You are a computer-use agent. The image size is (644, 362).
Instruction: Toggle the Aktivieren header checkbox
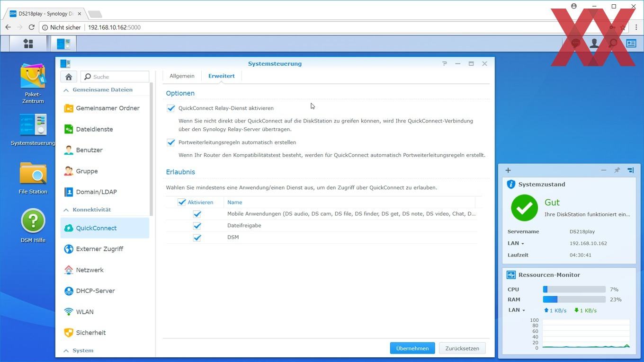click(182, 202)
